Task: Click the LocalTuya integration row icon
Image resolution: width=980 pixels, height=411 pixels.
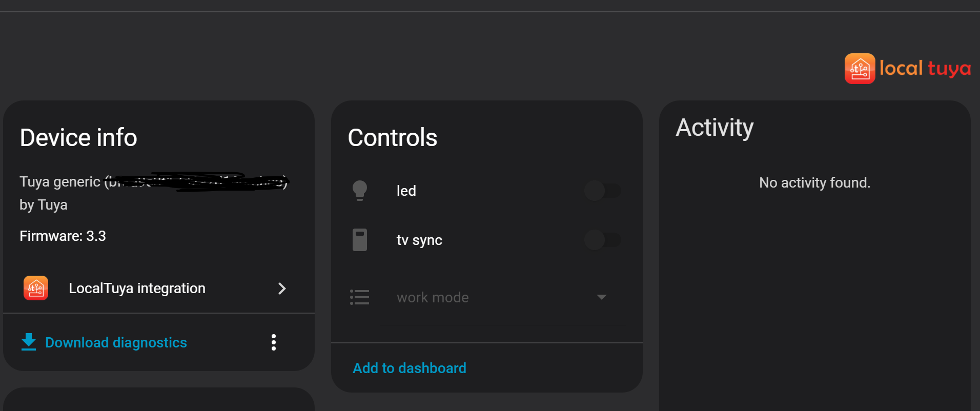Action: pos(36,288)
